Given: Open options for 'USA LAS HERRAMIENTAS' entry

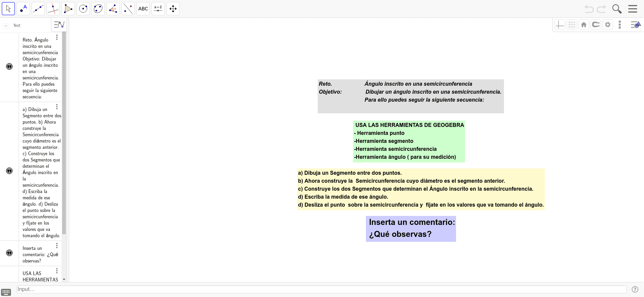Looking at the screenshot, I should [57, 271].
